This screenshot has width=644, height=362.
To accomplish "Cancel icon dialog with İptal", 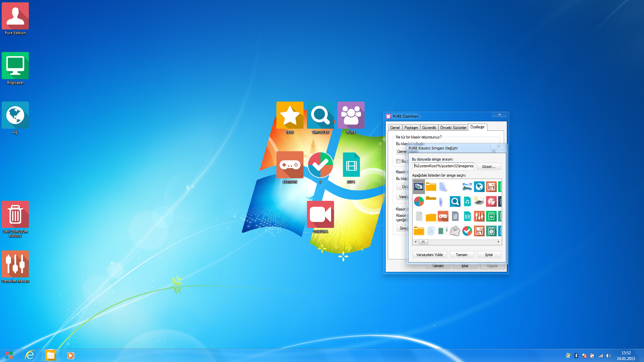I will pyautogui.click(x=489, y=255).
